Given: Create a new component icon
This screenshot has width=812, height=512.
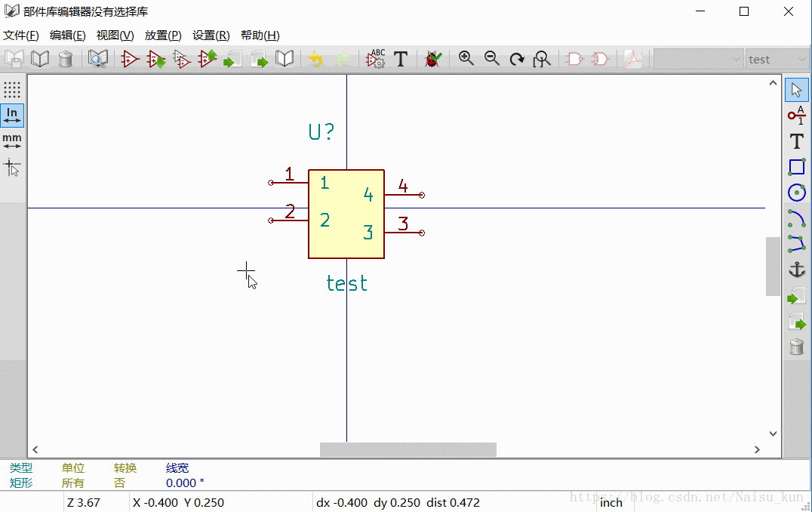Looking at the screenshot, I should (x=130, y=59).
